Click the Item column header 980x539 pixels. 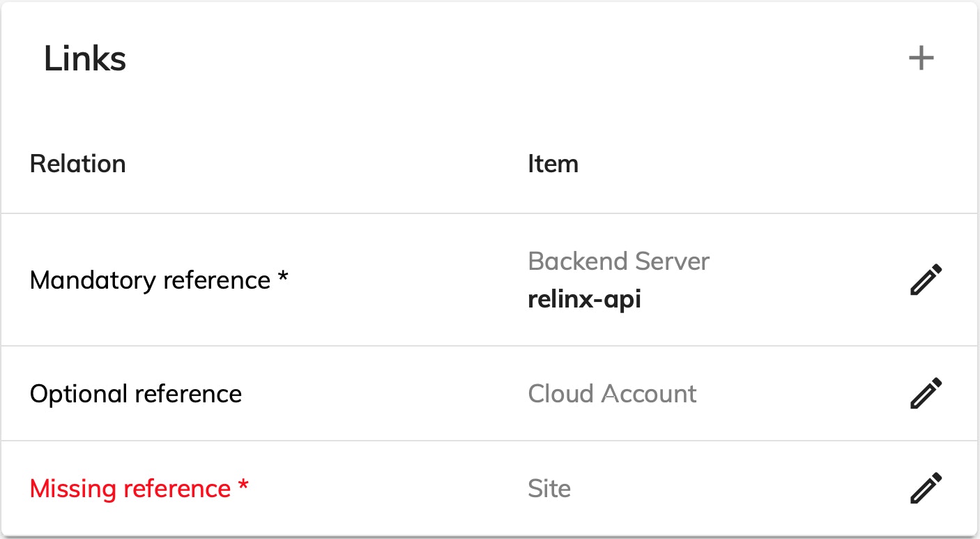[x=553, y=164]
